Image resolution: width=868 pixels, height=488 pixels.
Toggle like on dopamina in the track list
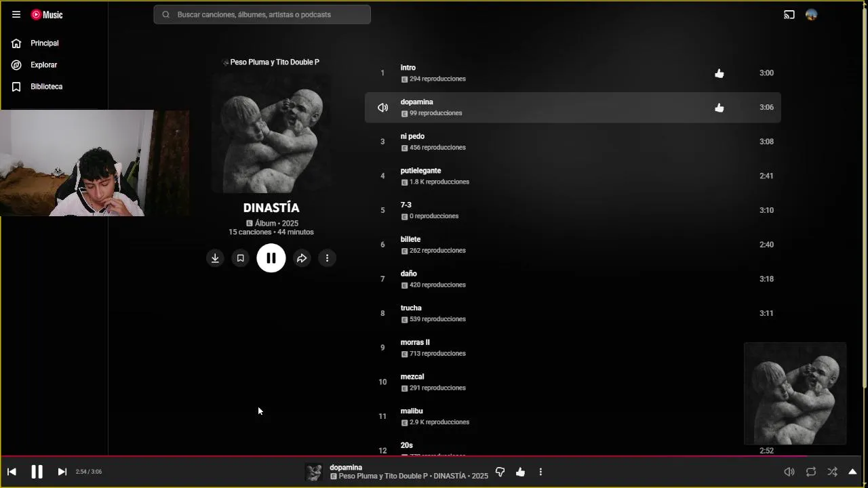(x=719, y=108)
